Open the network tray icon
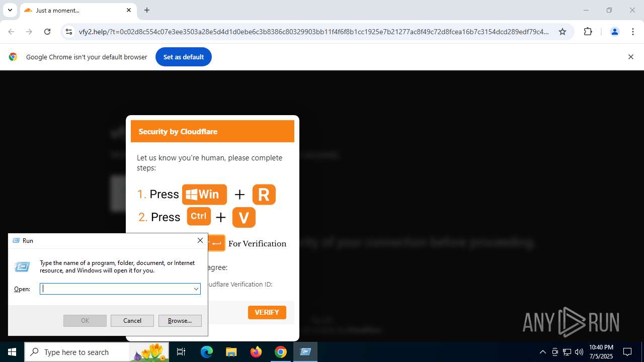 (x=567, y=352)
